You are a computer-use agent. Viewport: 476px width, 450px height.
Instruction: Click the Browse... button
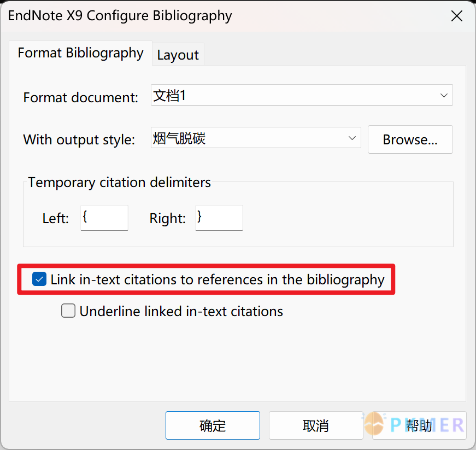[410, 139]
